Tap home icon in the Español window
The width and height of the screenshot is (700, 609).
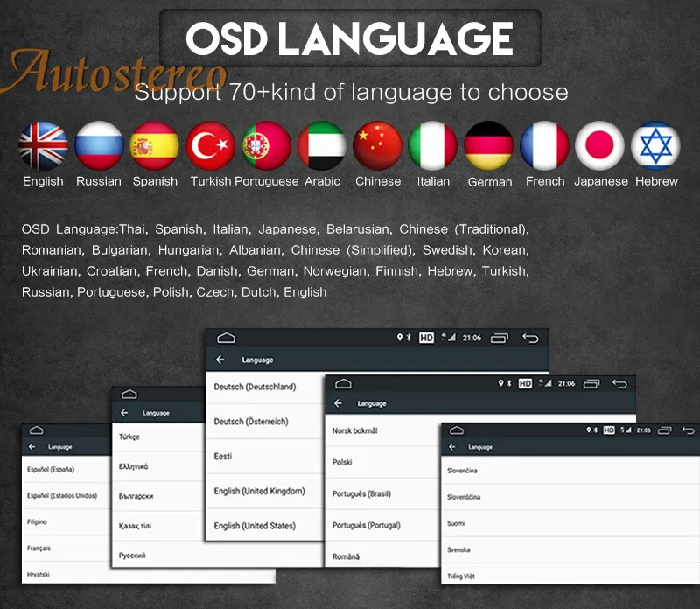(x=36, y=430)
